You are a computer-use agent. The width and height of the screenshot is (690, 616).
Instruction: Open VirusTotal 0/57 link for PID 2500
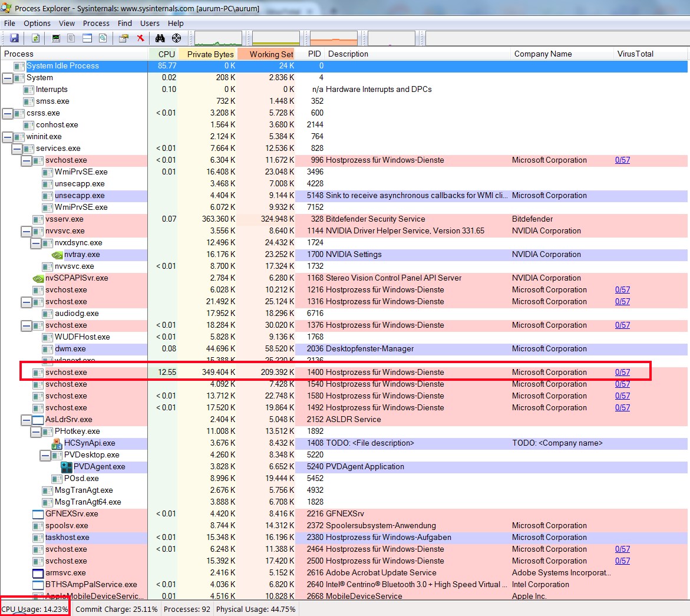[x=622, y=561]
